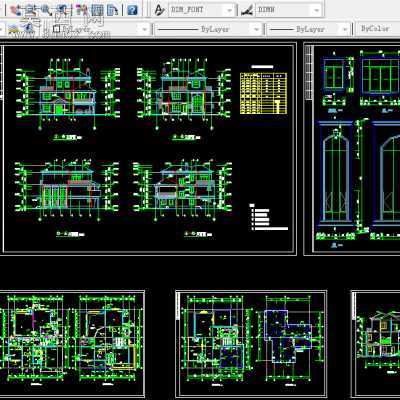Open the Properties palette icon
This screenshot has width=400, height=400.
(81, 10)
